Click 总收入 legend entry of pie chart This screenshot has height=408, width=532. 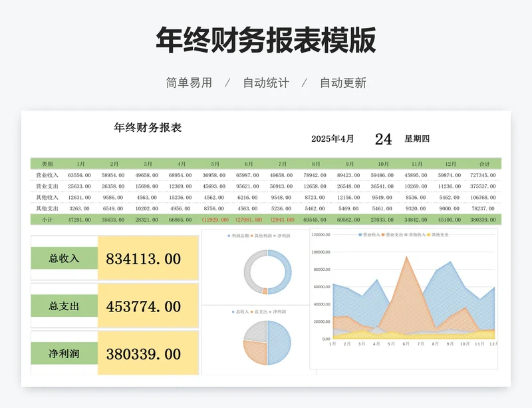pyautogui.click(x=241, y=311)
